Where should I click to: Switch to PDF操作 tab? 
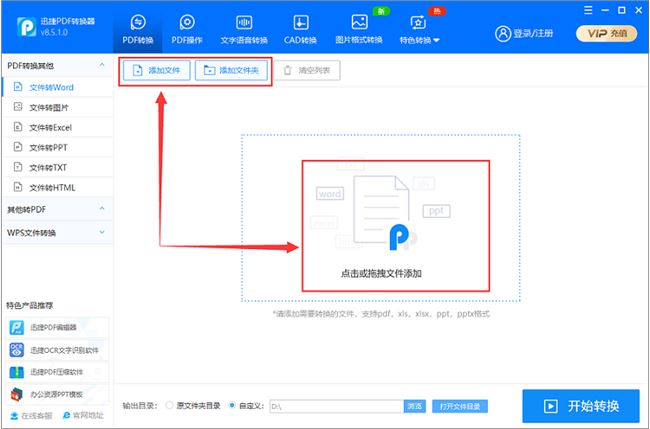click(187, 29)
